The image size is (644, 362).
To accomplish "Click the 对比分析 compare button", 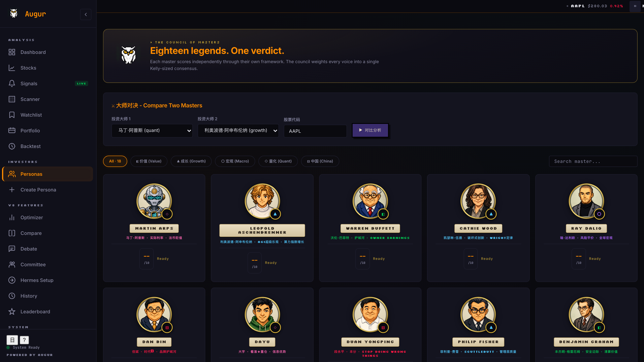I will 370,130.
